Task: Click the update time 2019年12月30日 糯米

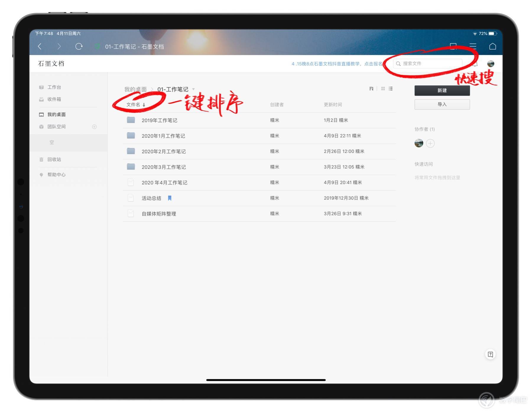Action: [x=346, y=198]
